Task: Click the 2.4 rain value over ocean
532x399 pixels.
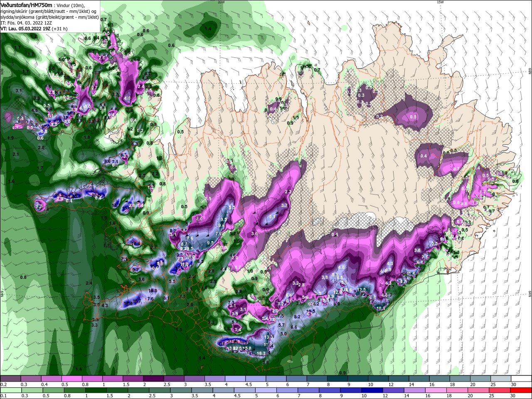Action: point(89,283)
